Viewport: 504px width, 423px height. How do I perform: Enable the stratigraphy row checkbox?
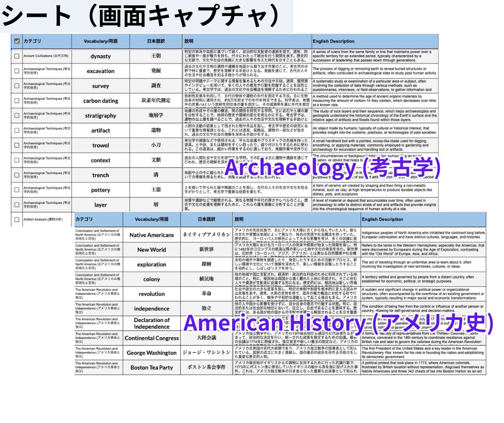point(17,115)
